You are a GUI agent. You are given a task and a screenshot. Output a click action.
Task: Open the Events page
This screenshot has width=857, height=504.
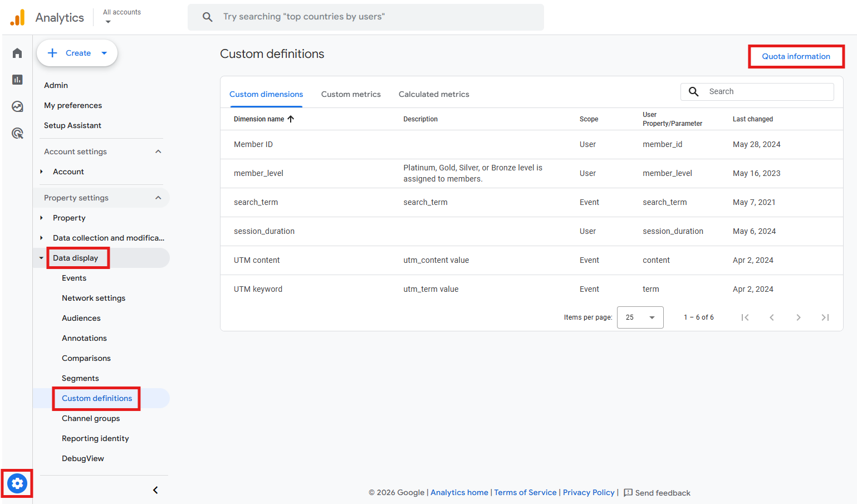click(x=74, y=278)
